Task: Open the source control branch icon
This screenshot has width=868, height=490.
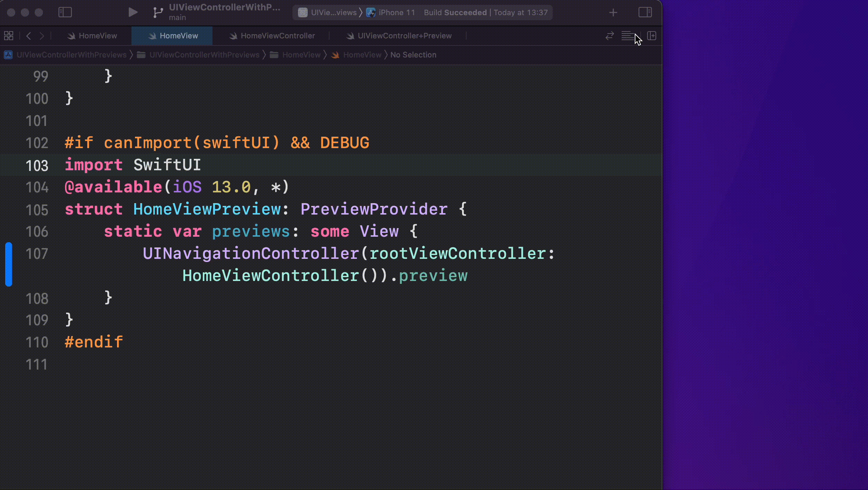Action: pos(158,12)
